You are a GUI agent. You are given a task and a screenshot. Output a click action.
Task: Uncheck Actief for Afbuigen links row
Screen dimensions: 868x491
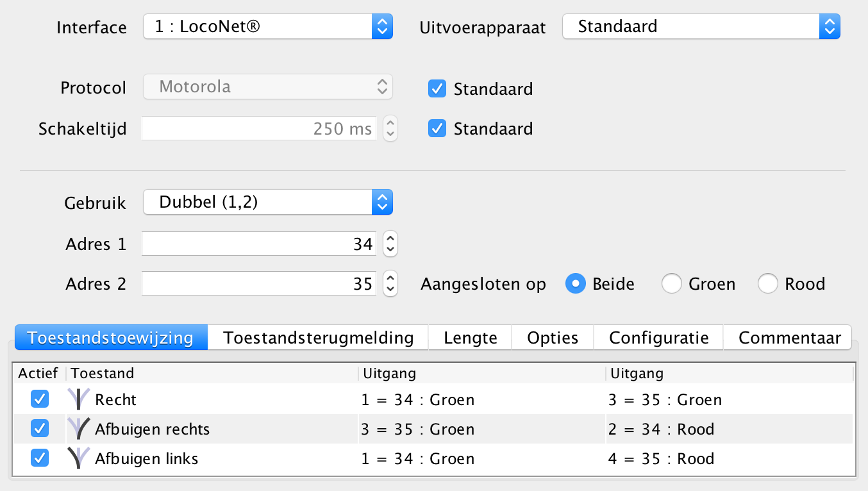[40, 458]
